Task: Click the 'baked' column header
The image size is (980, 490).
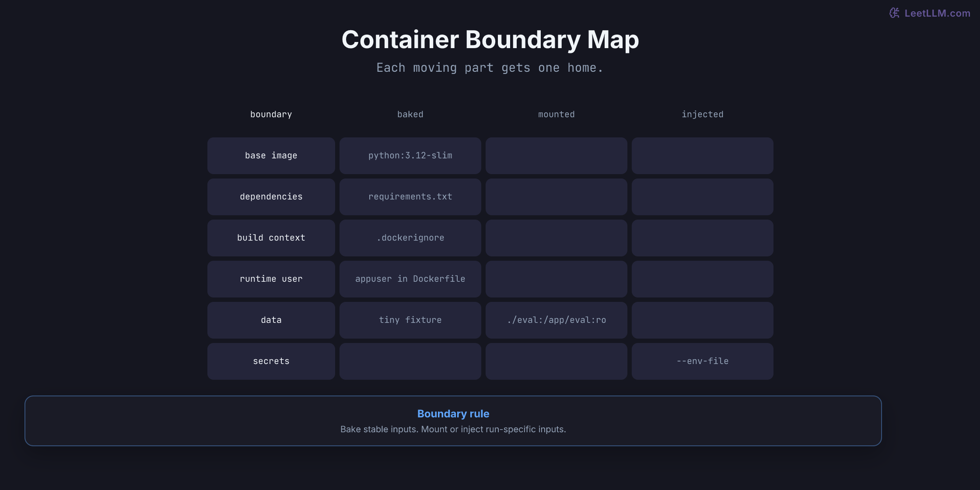Action: [410, 114]
